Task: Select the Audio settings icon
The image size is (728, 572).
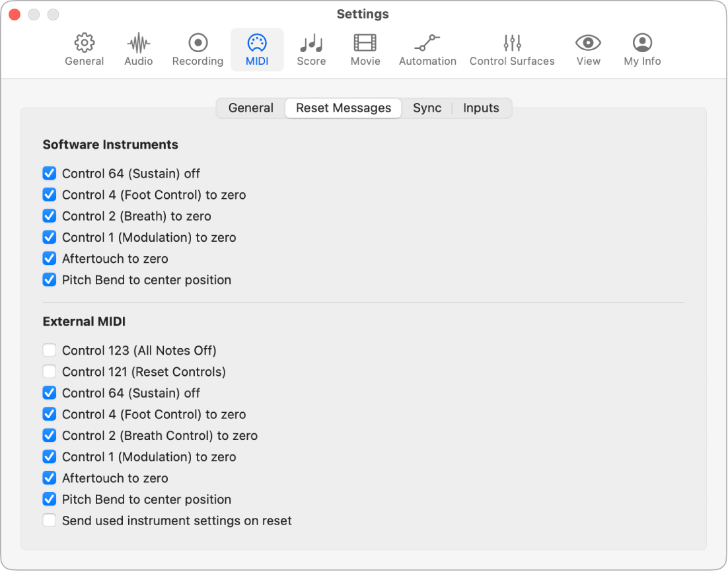Action: [138, 48]
